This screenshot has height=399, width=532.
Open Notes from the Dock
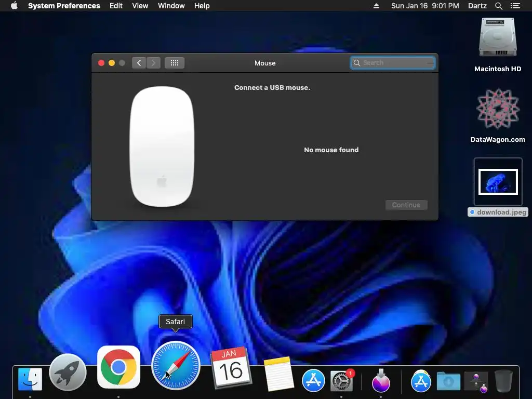click(x=278, y=374)
